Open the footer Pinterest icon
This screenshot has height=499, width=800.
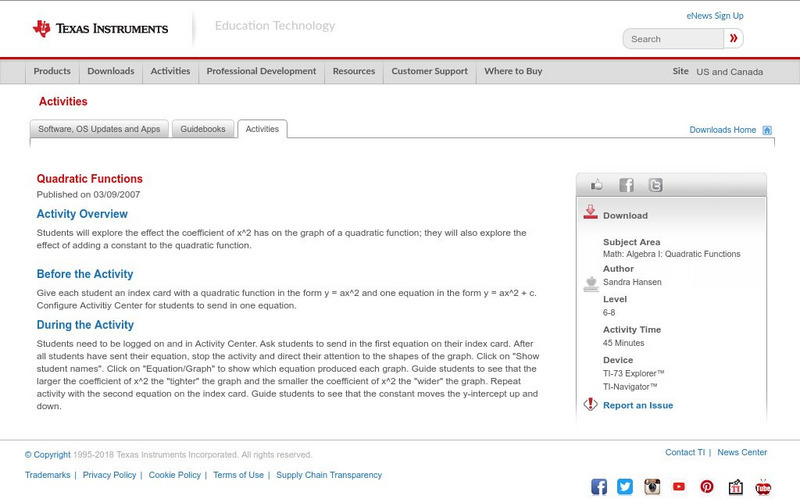pos(707,486)
